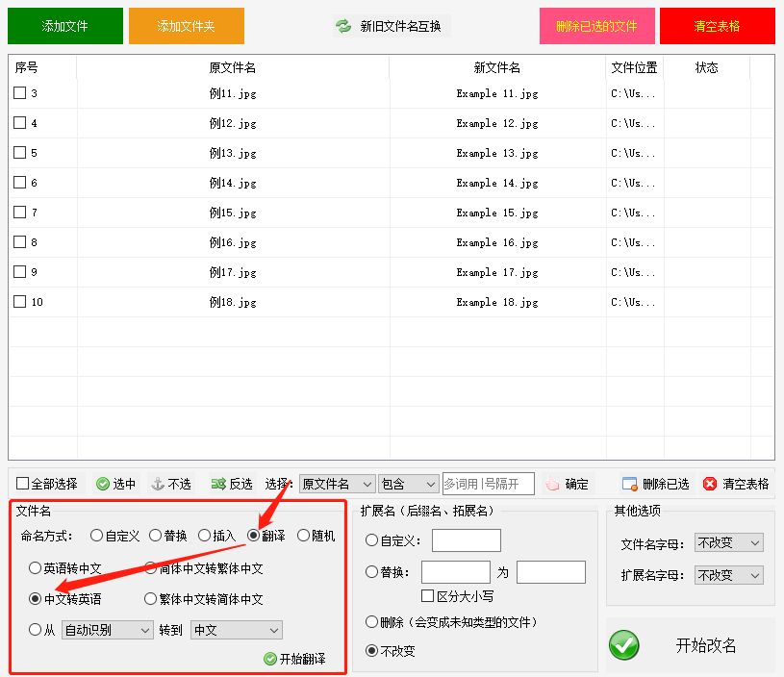Click the Example 17.jpg new filename cell
The height and width of the screenshot is (677, 784).
(497, 272)
